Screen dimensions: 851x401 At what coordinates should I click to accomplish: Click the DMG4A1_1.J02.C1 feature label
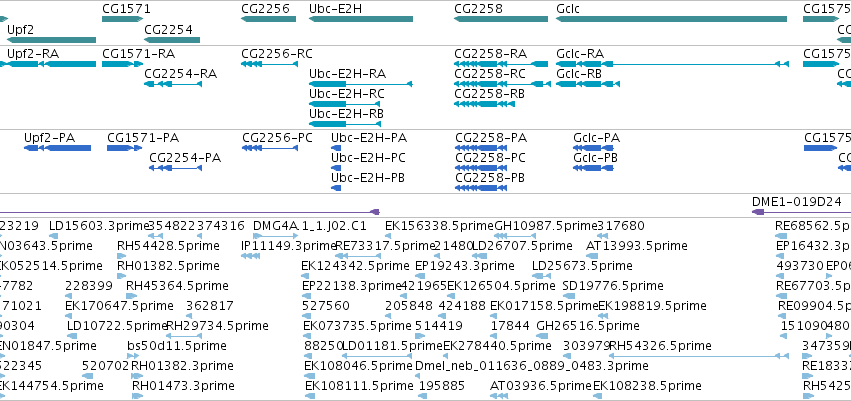tap(310, 226)
